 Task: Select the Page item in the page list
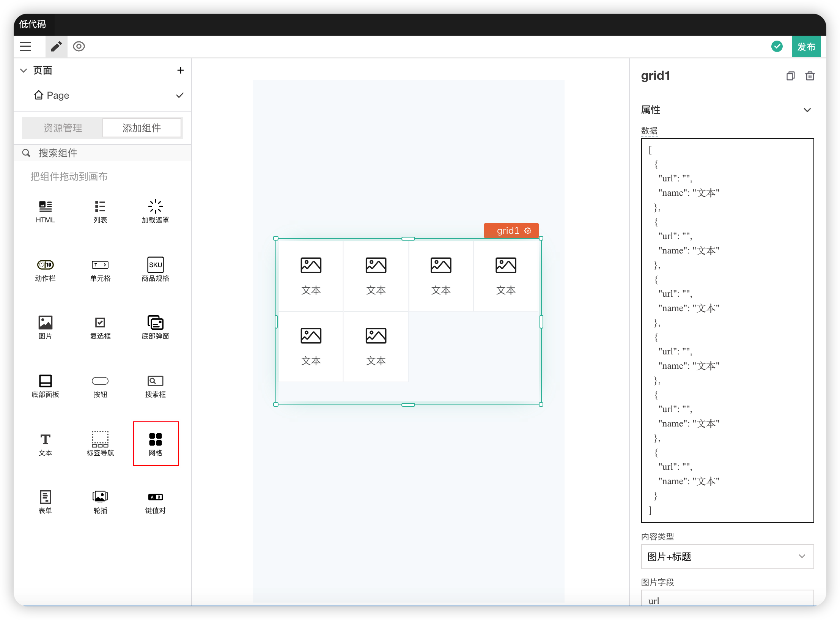coord(58,95)
